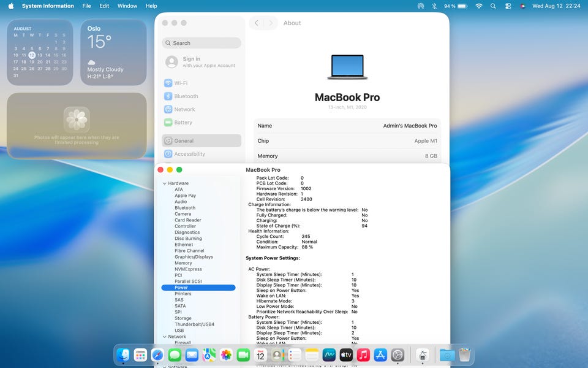Image resolution: width=588 pixels, height=368 pixels.
Task: Open Control Center in menu bar
Action: pos(508,6)
